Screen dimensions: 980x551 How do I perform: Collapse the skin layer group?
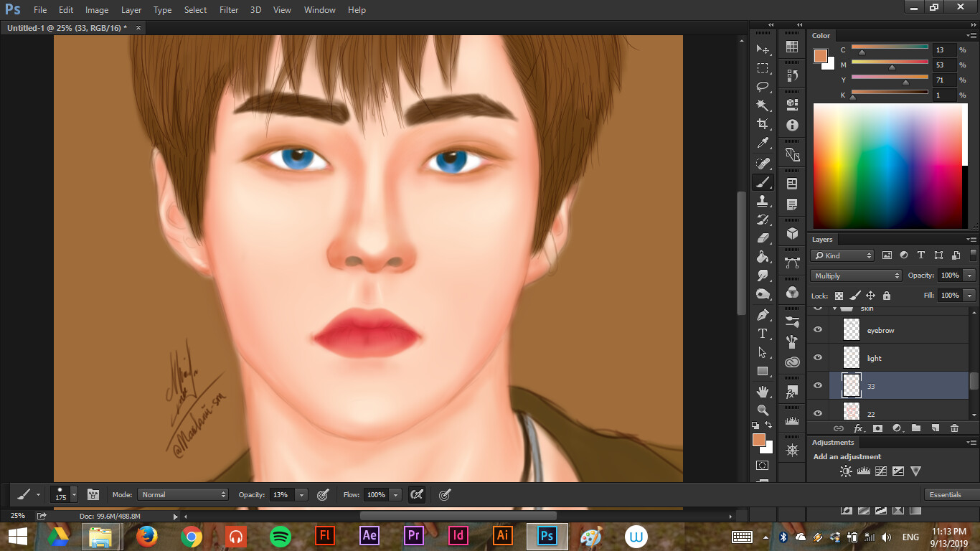coord(834,309)
